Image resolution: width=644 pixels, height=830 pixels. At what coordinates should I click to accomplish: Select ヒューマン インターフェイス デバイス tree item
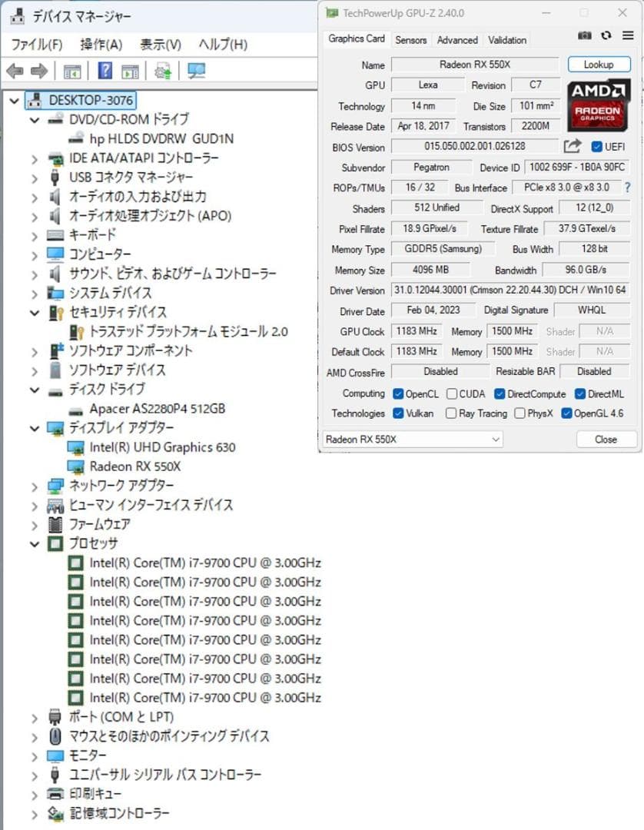tap(151, 505)
